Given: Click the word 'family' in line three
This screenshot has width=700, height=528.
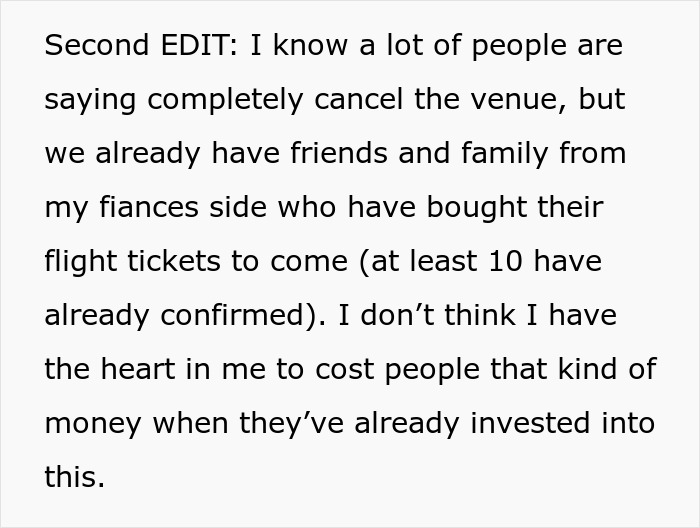Looking at the screenshot, I should tap(504, 154).
